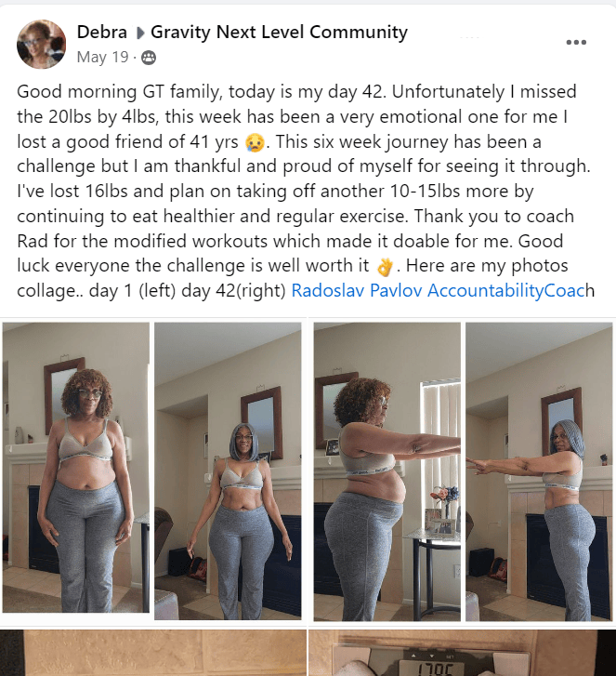Open the three-dot post options menu
This screenshot has width=616, height=676.
pos(576,42)
